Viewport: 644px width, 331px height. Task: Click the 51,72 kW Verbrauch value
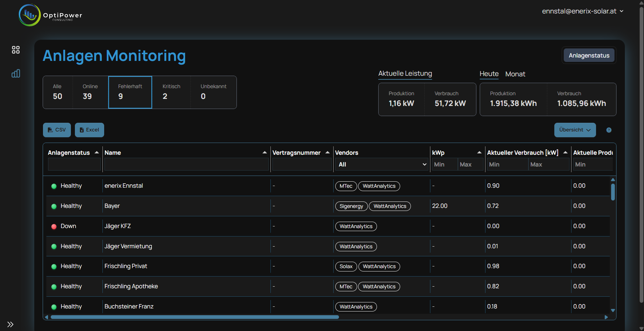[x=450, y=103]
